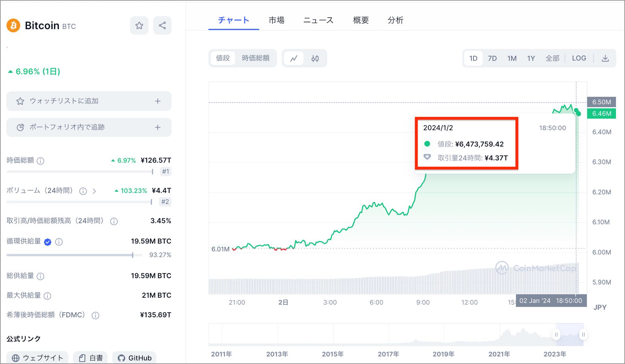Image resolution: width=625 pixels, height=364 pixels.
Task: Open info icon next to ボリューム（24時間）
Action: (83, 191)
